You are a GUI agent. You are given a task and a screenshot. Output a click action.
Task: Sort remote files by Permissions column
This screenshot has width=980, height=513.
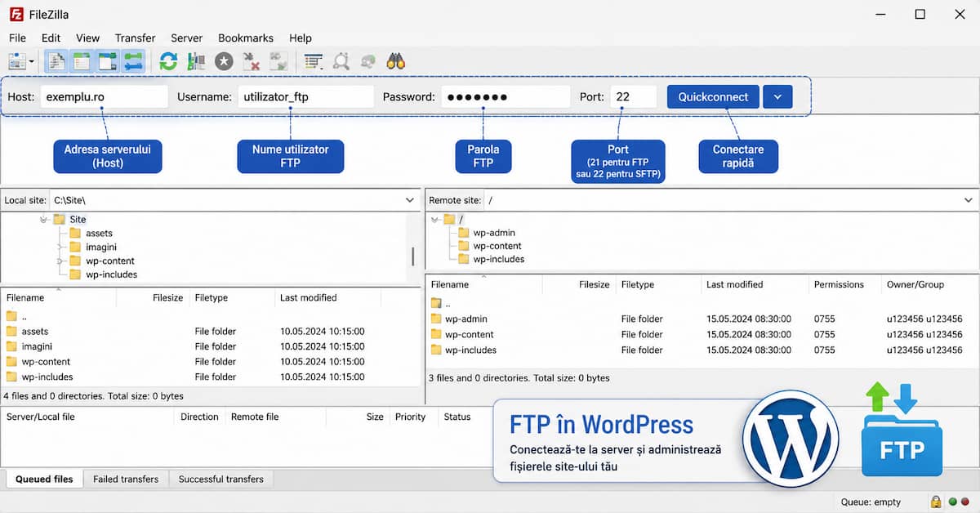tap(839, 285)
